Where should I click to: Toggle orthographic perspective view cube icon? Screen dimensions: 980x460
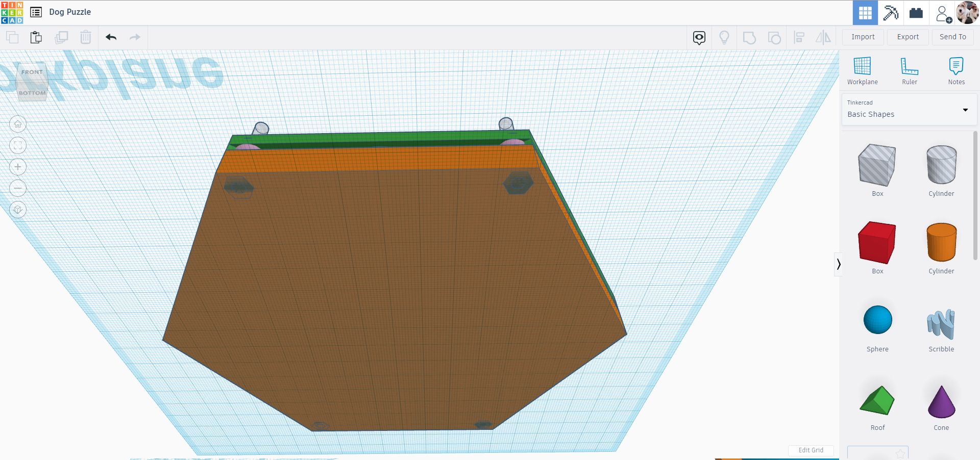tap(18, 210)
